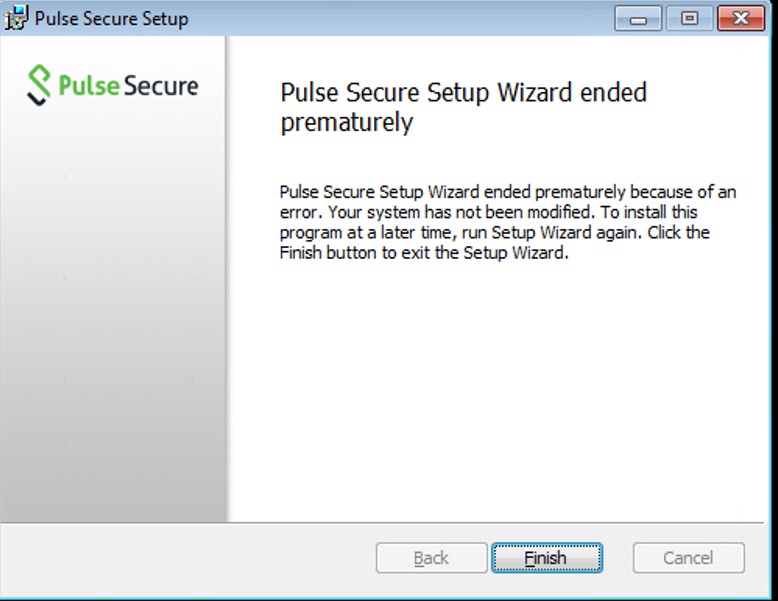The image size is (778, 601).
Task: Click the green "Pulse" word in the logo
Action: point(89,85)
